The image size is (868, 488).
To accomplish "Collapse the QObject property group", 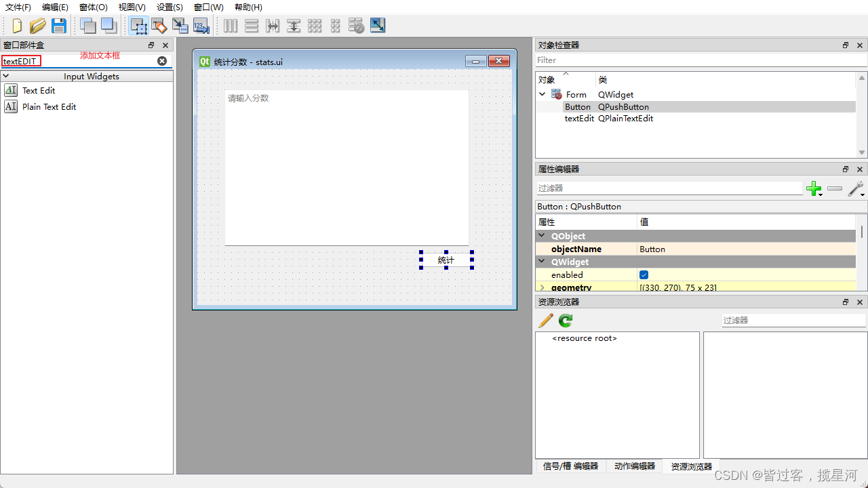I will pyautogui.click(x=542, y=236).
